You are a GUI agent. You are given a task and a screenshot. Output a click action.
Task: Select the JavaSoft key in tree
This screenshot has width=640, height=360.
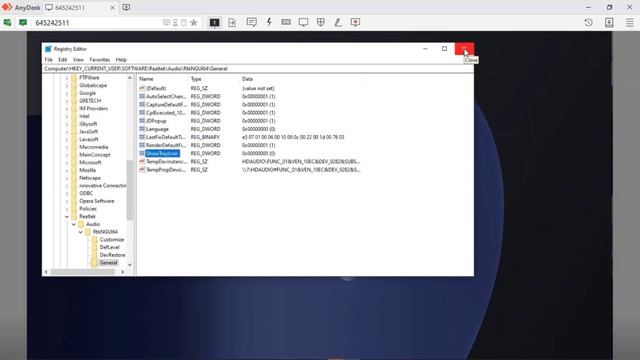(89, 132)
